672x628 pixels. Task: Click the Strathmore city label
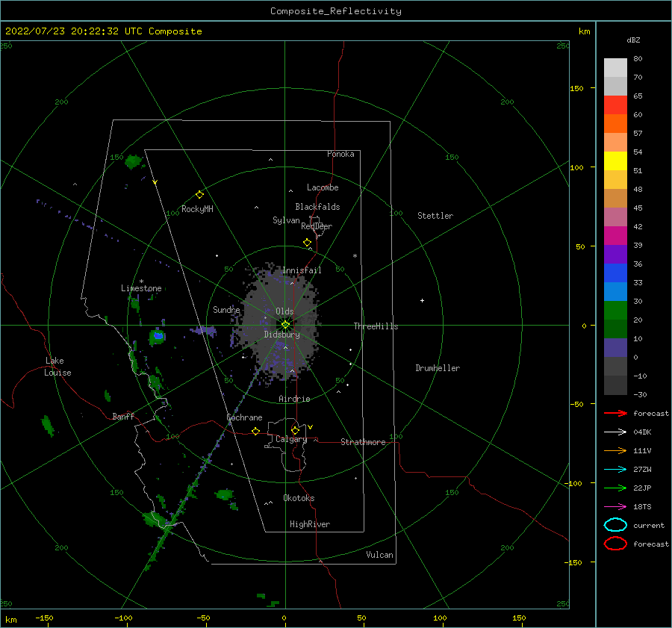pyautogui.click(x=363, y=442)
